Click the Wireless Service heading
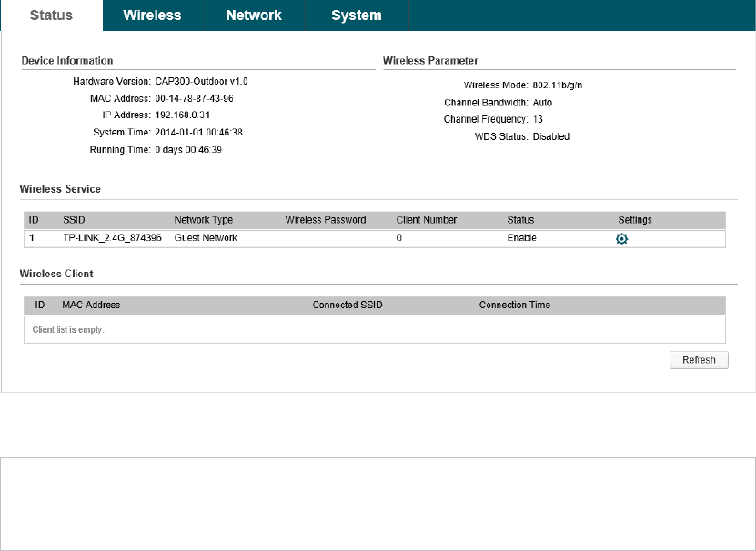 (60, 189)
